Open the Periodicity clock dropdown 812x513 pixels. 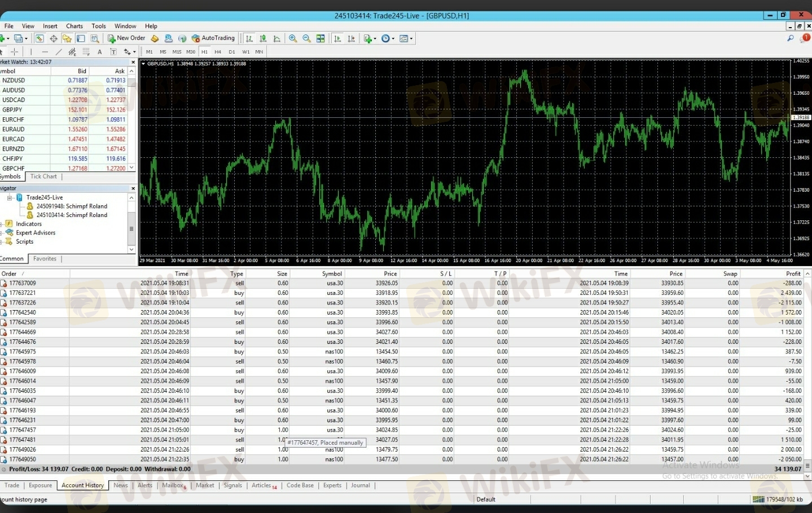point(387,38)
